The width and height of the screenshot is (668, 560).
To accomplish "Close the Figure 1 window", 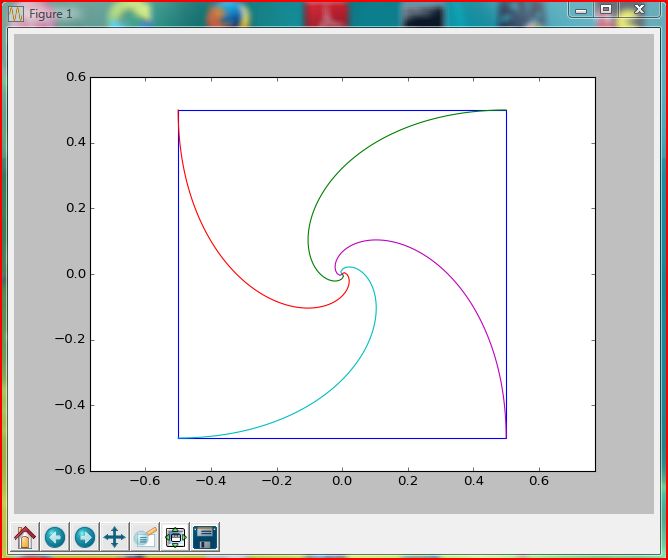I will 639,9.
